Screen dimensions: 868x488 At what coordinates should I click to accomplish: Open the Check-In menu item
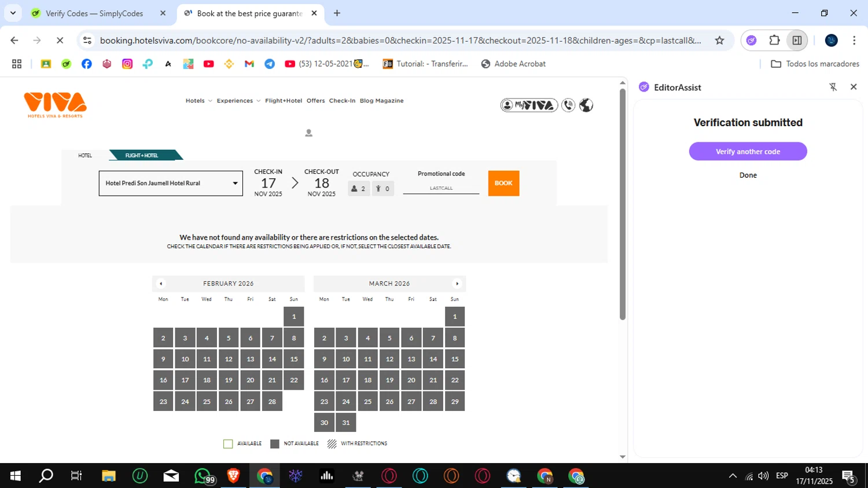(342, 101)
